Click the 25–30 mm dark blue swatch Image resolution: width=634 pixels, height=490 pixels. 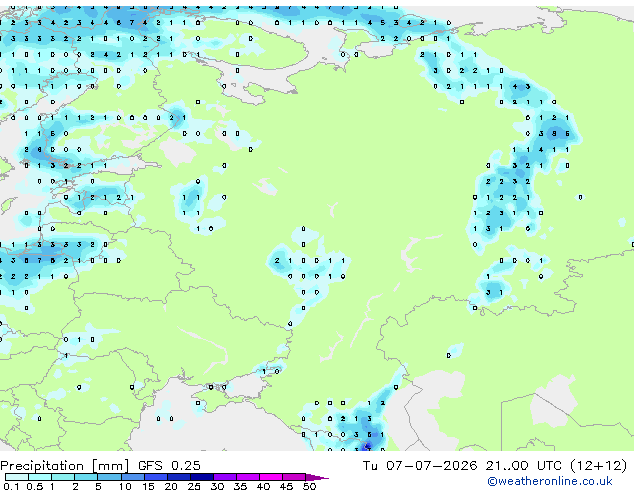click(x=201, y=477)
